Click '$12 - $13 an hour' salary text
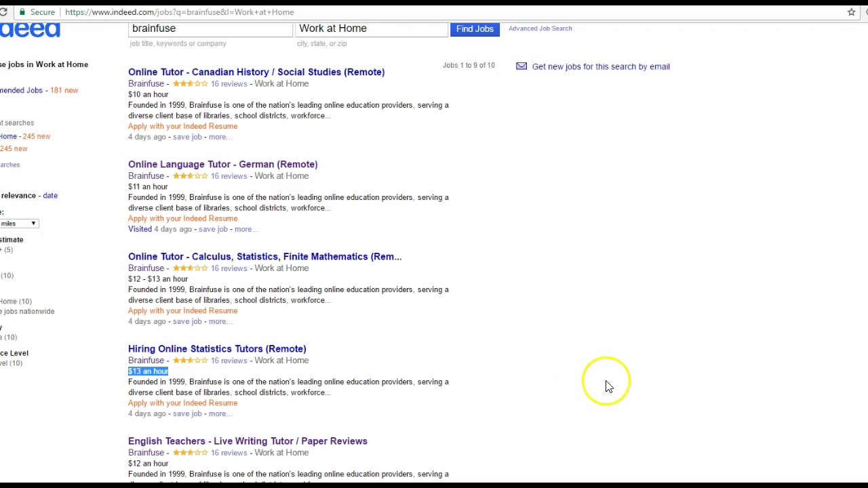This screenshot has height=488, width=868. pyautogui.click(x=158, y=279)
